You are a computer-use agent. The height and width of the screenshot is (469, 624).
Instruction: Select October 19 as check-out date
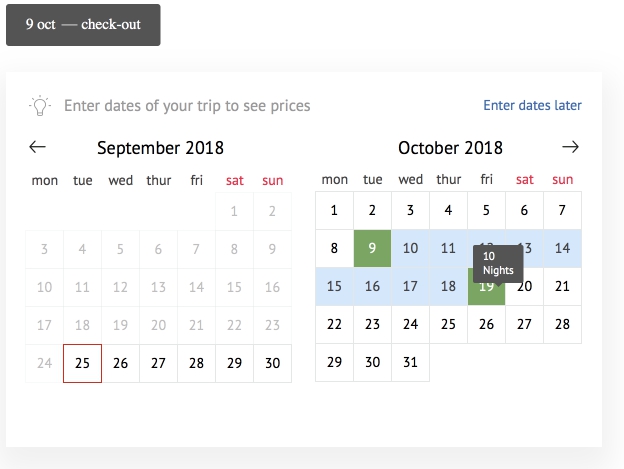486,287
